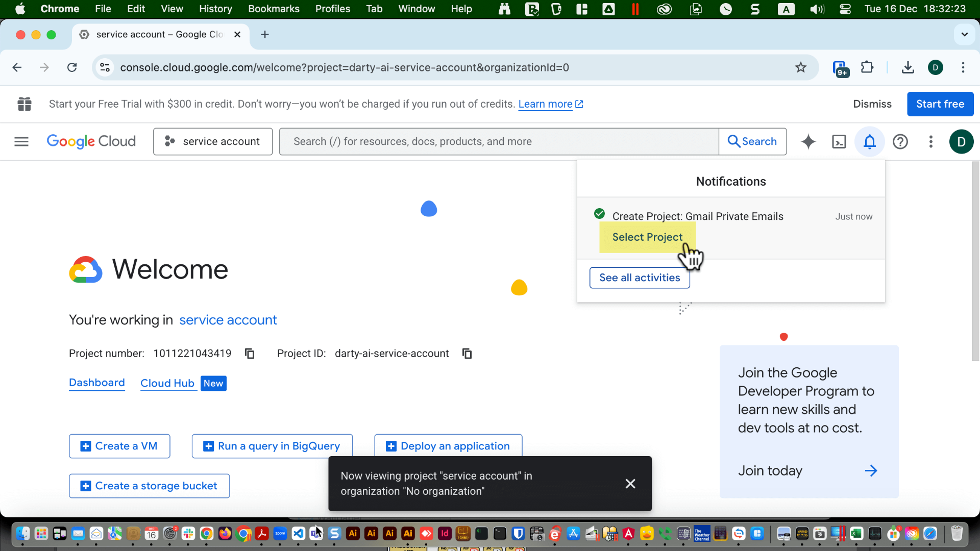
Task: Open the console three-dot overflow menu
Action: (930, 141)
